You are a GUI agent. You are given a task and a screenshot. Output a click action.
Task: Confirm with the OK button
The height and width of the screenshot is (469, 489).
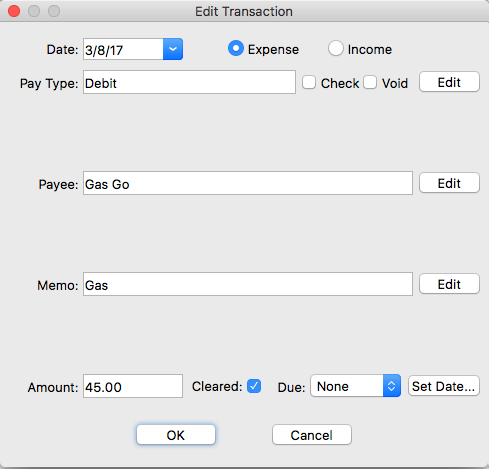pos(176,435)
